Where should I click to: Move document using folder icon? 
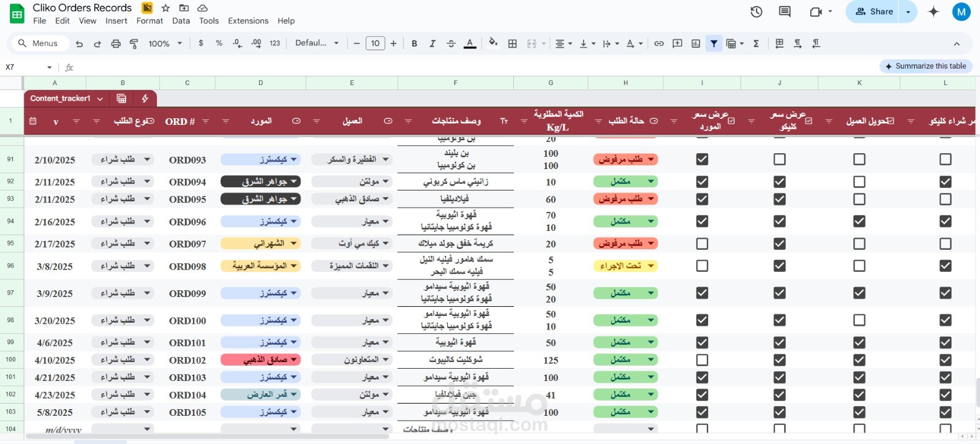pyautogui.click(x=184, y=8)
